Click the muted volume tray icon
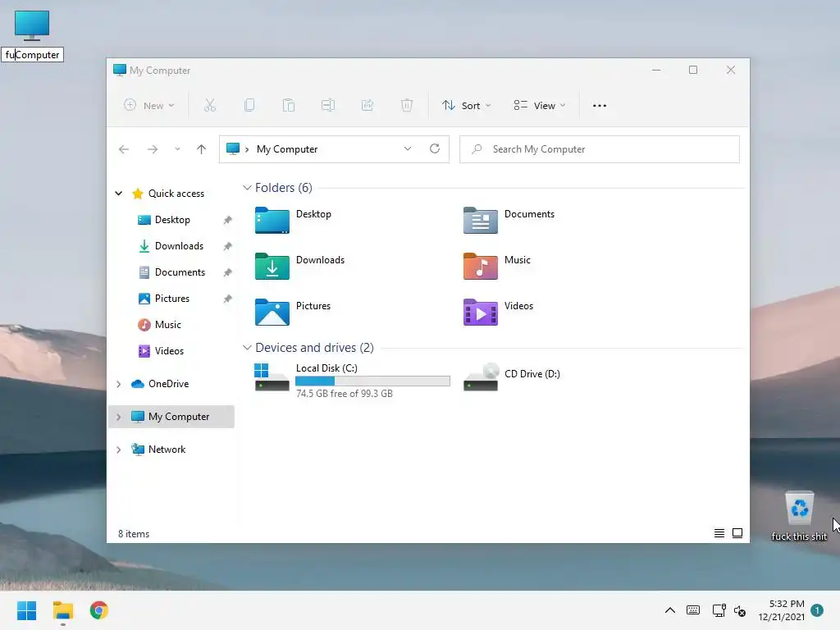The image size is (840, 630). [x=740, y=610]
